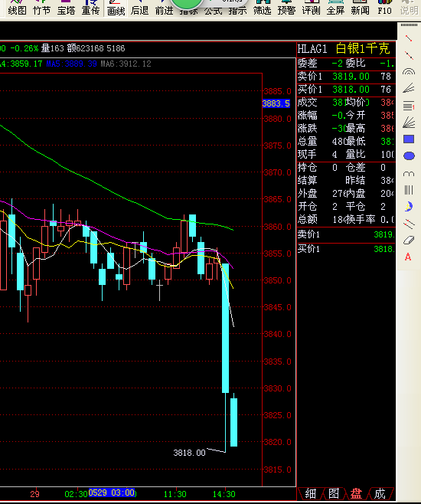Select the parallel channel lines tool
This screenshot has width=421, height=504.
(x=409, y=224)
